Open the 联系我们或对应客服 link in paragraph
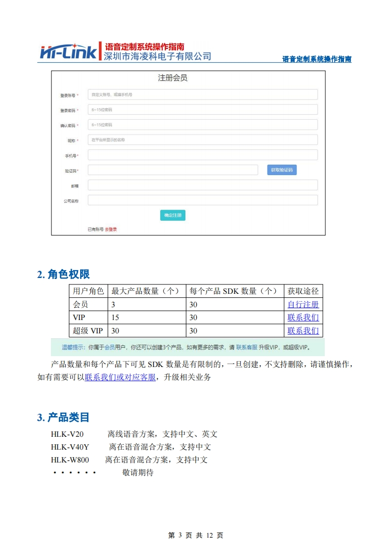 point(120,377)
